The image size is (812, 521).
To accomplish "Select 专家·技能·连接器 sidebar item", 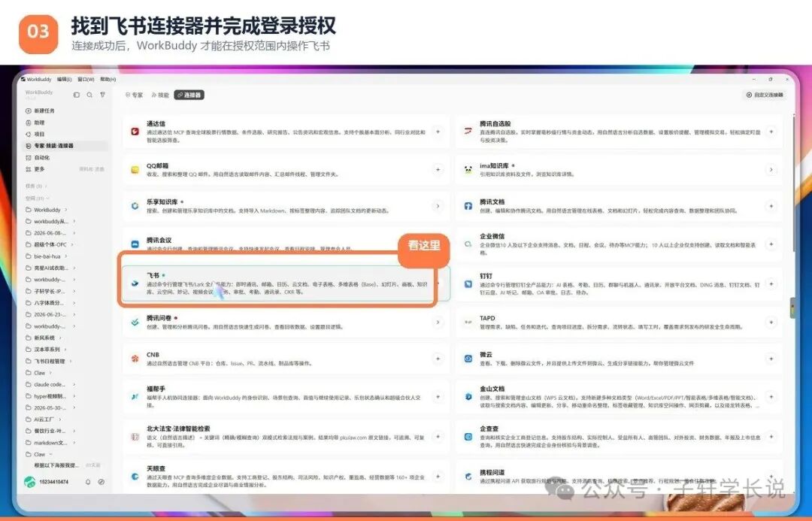I will tap(65, 146).
